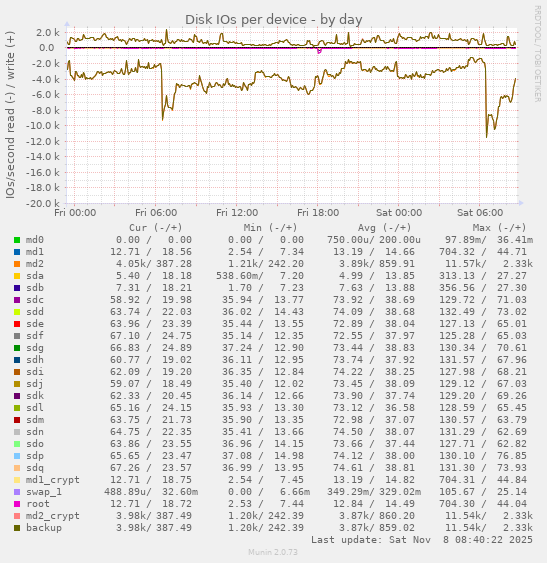Click the 'md2' legend label

[35, 264]
